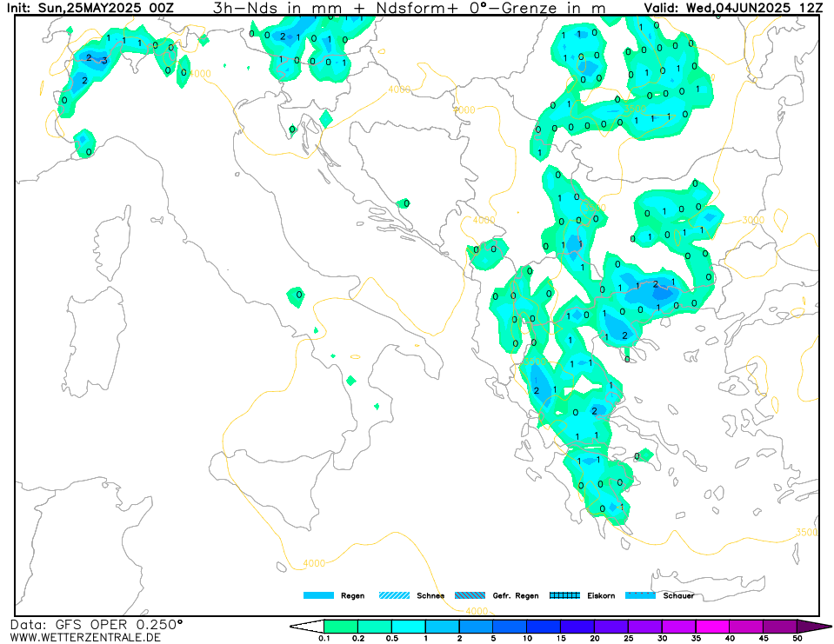
Task: Click the 'Schnee' legend label
Action: 430,595
